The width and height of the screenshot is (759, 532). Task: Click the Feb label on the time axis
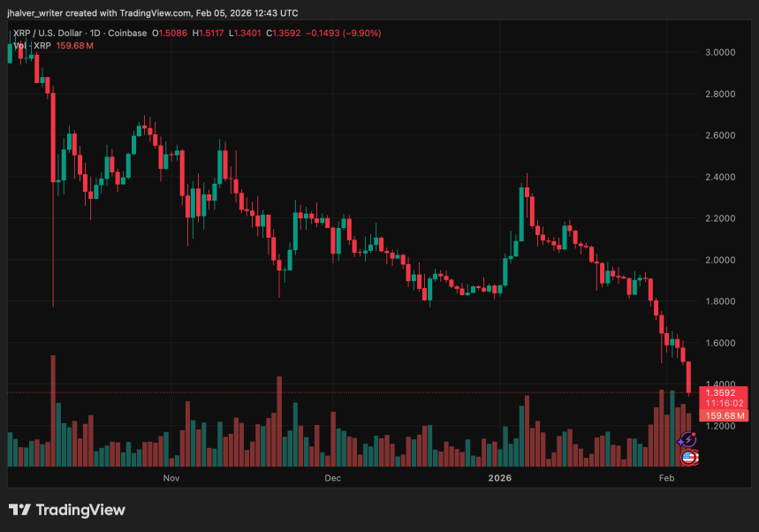point(666,478)
